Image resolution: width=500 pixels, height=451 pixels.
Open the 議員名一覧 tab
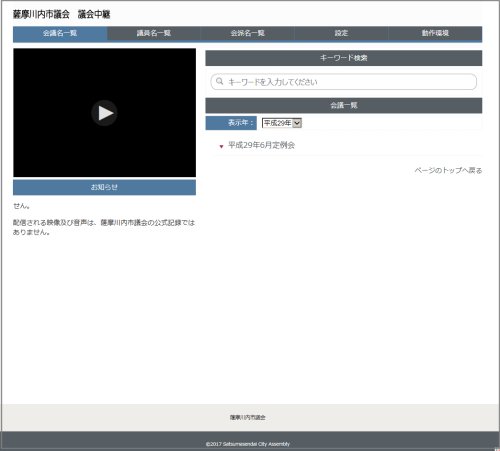pos(154,33)
